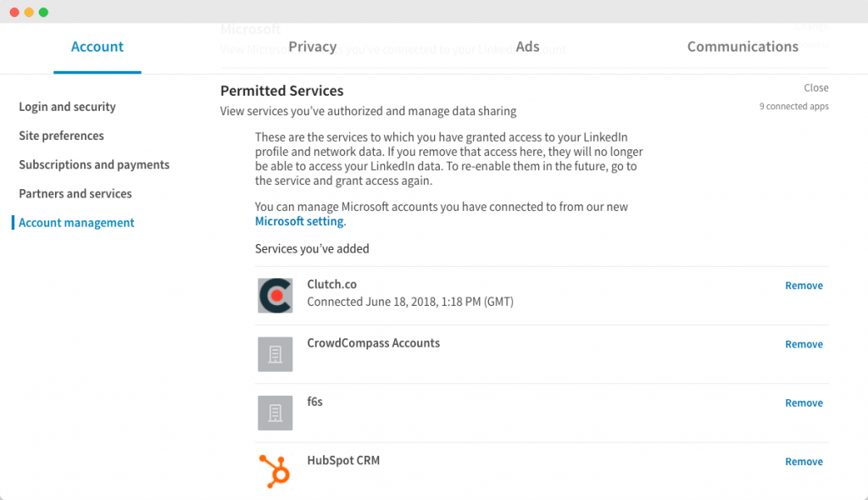Screen dimensions: 868x500
Task: Open Site preferences section
Action: [61, 136]
